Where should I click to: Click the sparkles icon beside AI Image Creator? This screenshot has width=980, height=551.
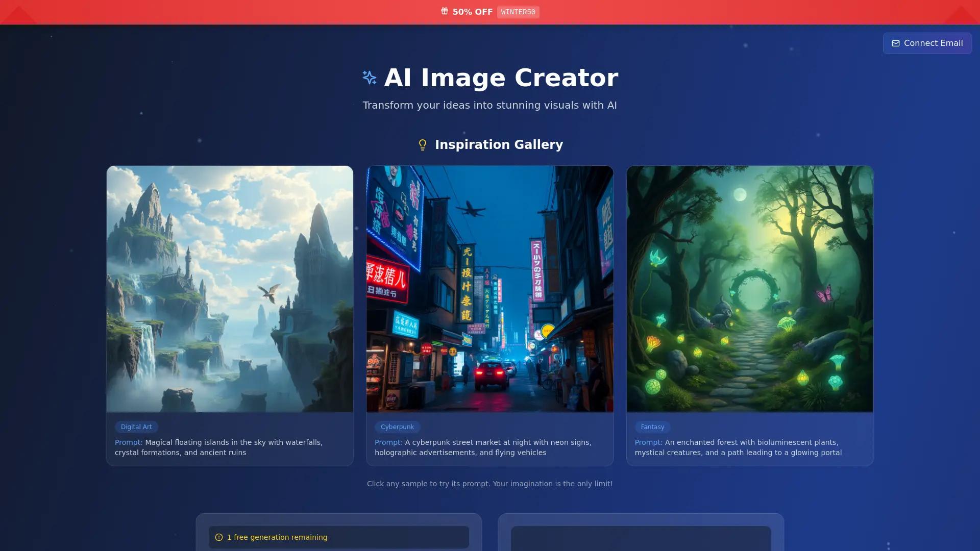[x=369, y=78]
